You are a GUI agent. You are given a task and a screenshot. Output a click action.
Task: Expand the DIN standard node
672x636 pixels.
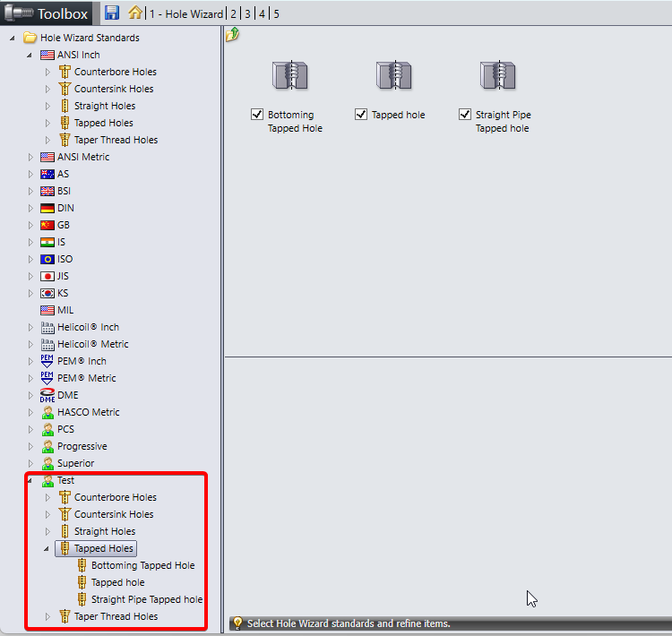coord(30,209)
